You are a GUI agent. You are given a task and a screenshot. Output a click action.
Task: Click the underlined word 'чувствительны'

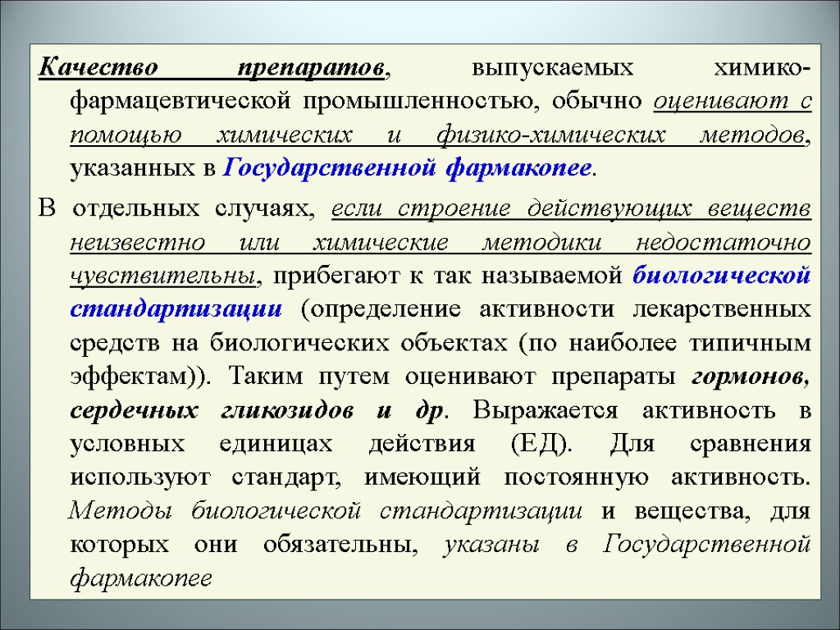coord(163,276)
